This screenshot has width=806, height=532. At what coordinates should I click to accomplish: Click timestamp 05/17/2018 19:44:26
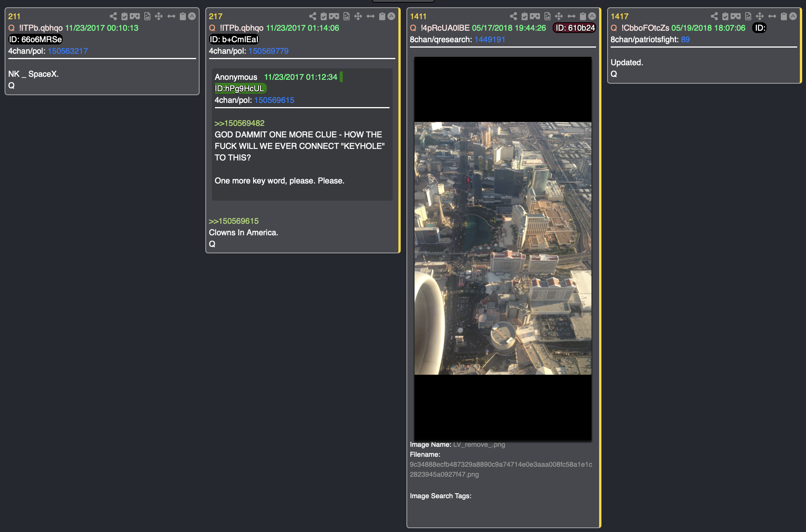click(x=509, y=28)
